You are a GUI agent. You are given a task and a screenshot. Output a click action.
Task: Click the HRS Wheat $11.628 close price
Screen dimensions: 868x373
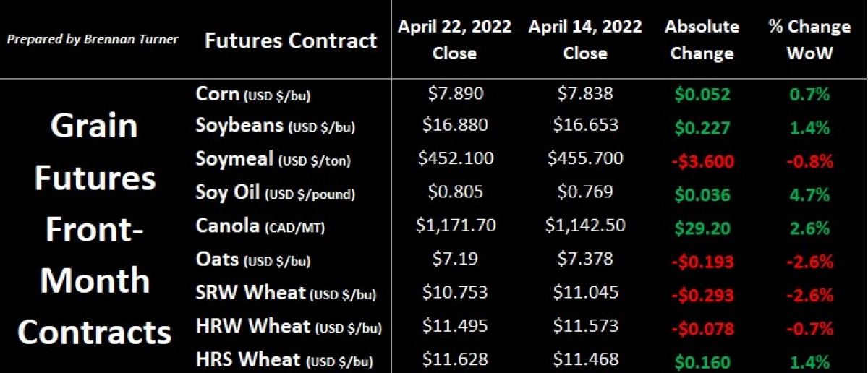coord(455,359)
